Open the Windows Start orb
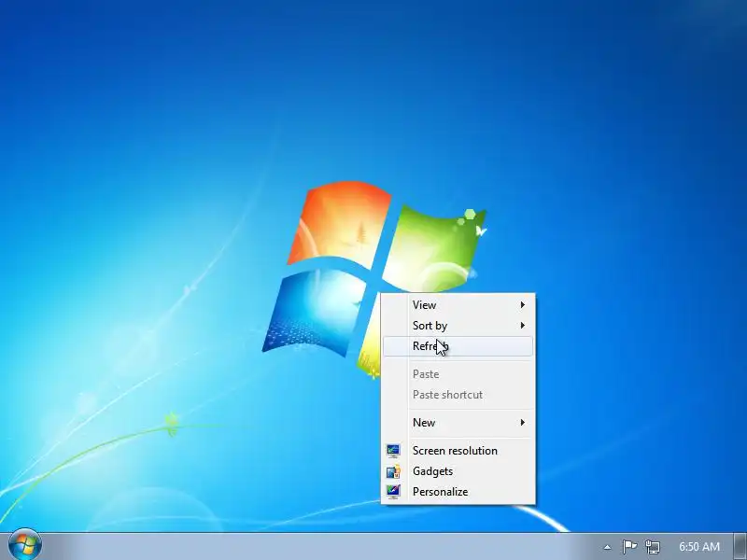 [25, 546]
